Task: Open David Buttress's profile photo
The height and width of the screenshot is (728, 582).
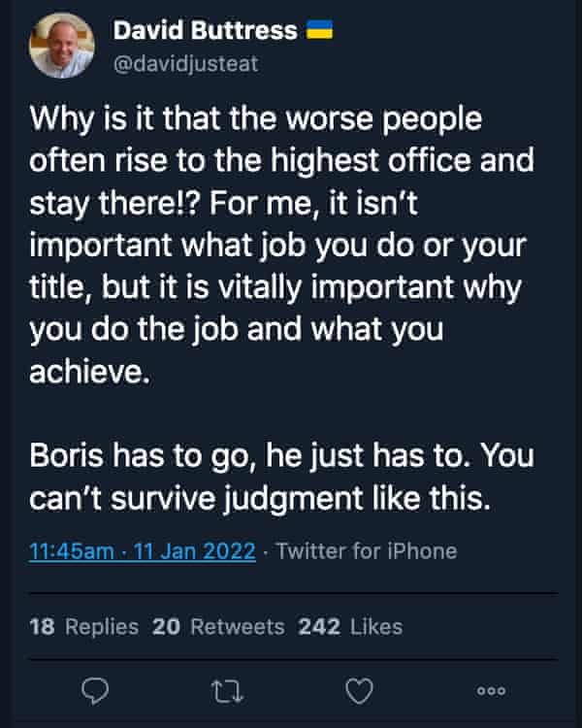Action: [63, 46]
